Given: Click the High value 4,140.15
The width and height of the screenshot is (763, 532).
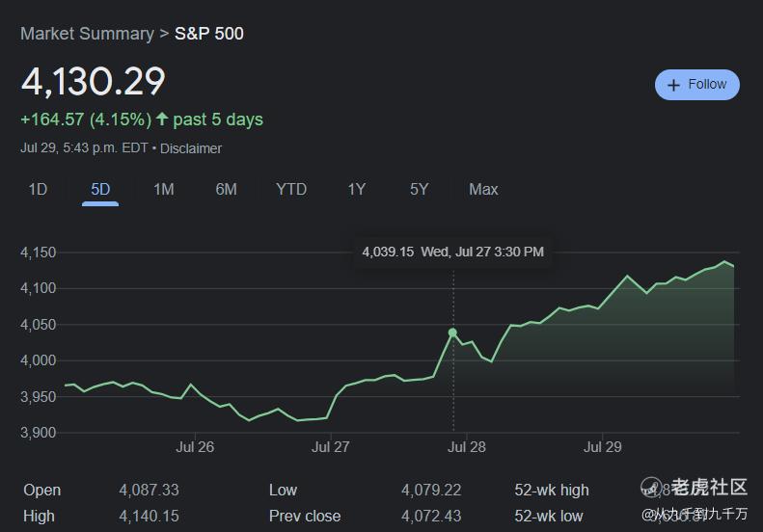Looking at the screenshot, I should point(149,516).
